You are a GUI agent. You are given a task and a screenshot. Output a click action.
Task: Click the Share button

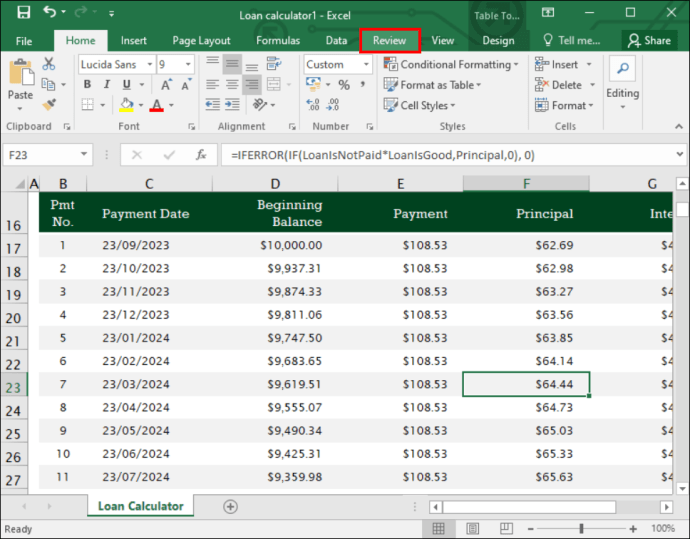point(649,40)
